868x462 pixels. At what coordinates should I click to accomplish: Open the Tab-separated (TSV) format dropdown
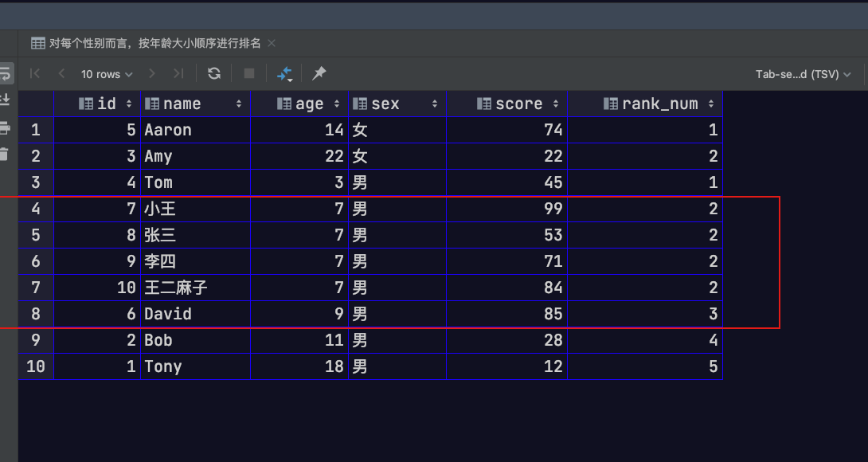803,73
